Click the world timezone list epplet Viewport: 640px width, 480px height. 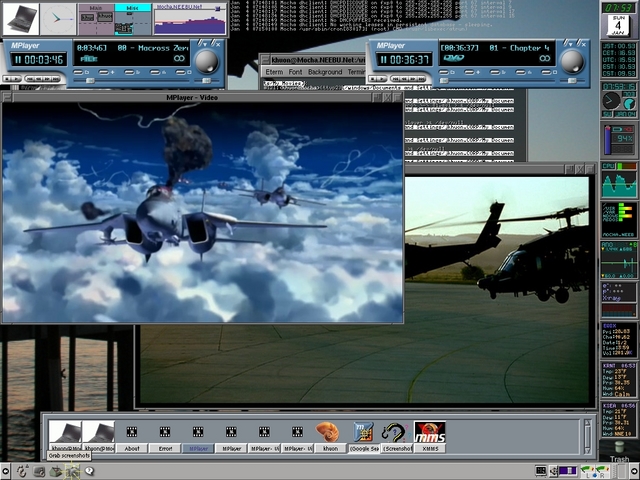pos(619,60)
